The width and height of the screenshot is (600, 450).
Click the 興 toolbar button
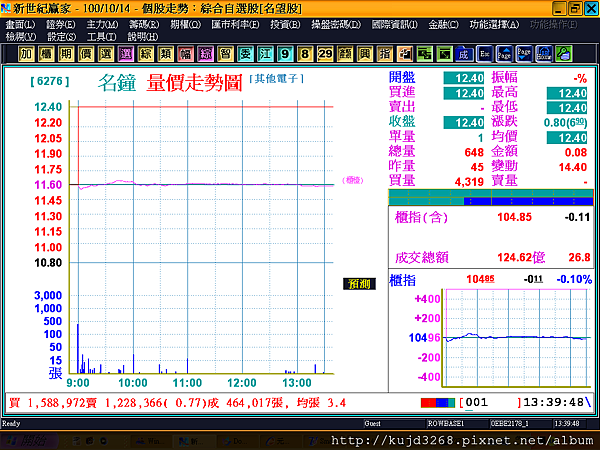(x=365, y=54)
